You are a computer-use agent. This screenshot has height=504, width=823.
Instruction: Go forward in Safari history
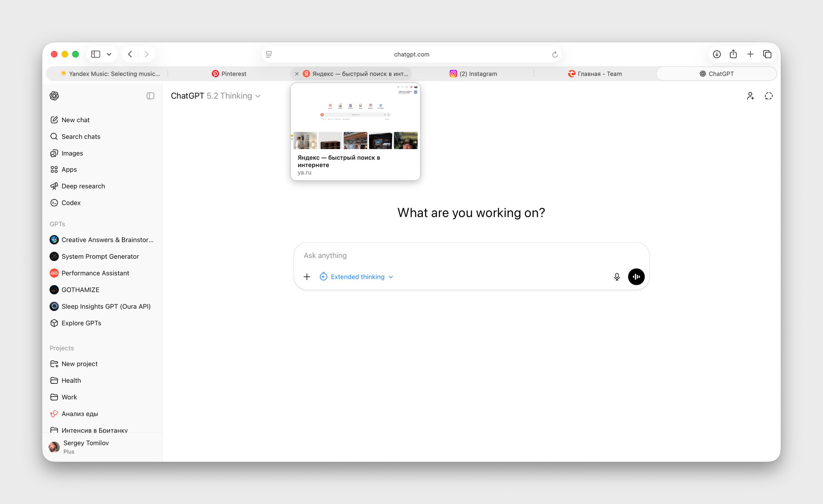(146, 54)
